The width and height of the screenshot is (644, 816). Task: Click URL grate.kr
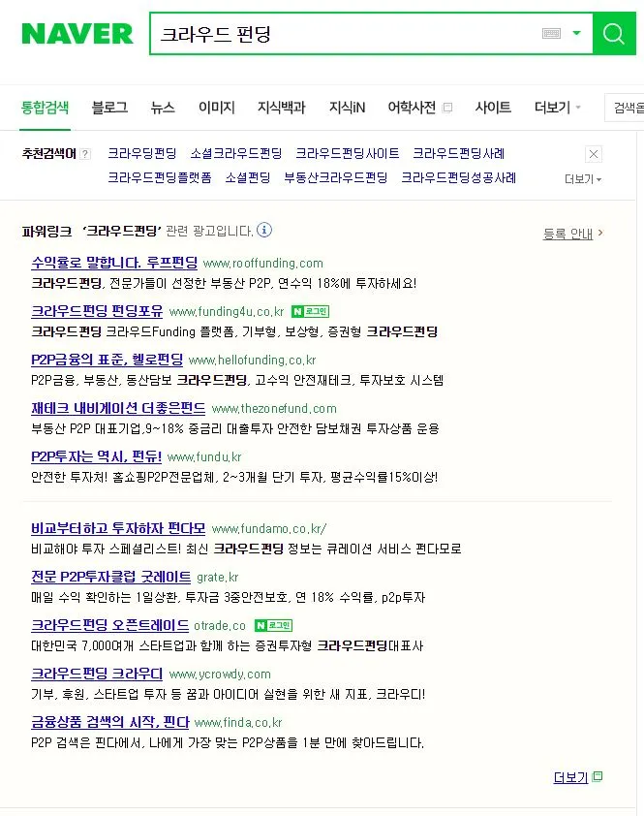coord(218,578)
